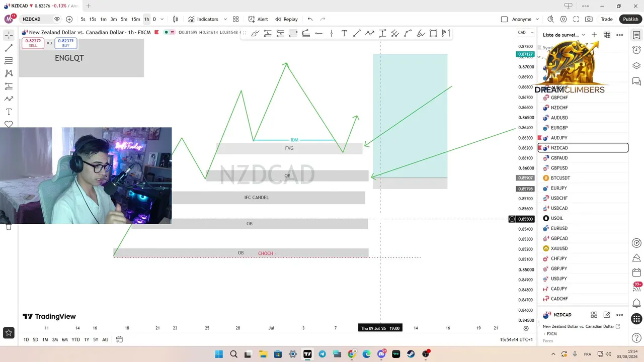Select the 1D date range
Screen dimensions: 644x362
pyautogui.click(x=26, y=339)
